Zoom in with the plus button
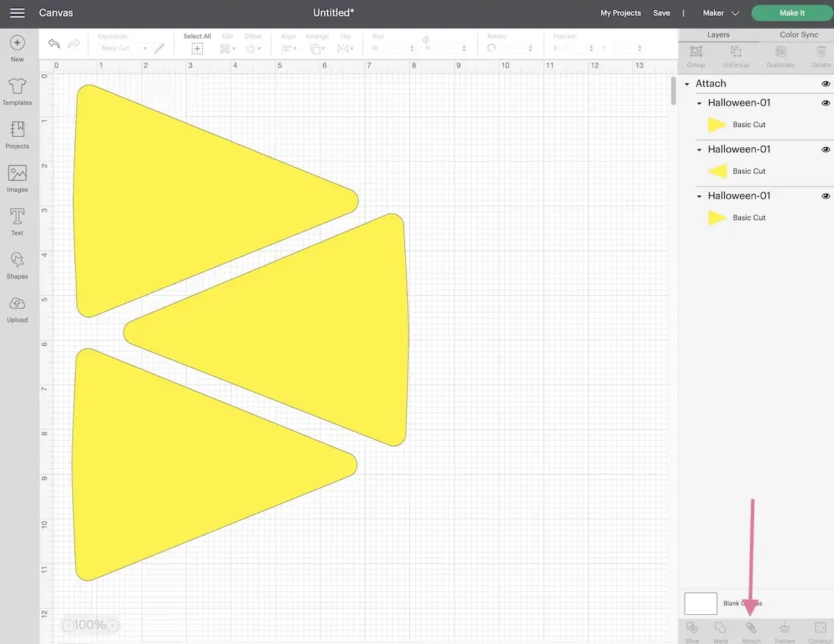Image resolution: width=834 pixels, height=644 pixels. coord(113,625)
